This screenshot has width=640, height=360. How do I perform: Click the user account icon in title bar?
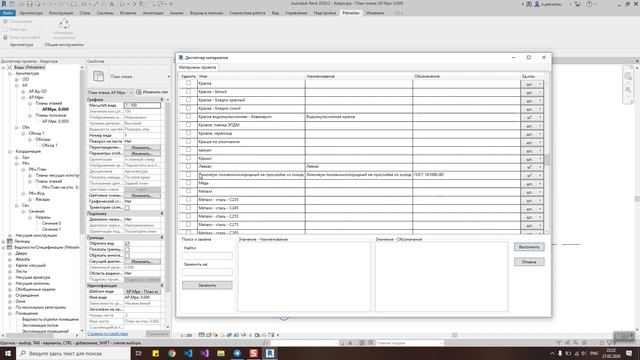537,4
